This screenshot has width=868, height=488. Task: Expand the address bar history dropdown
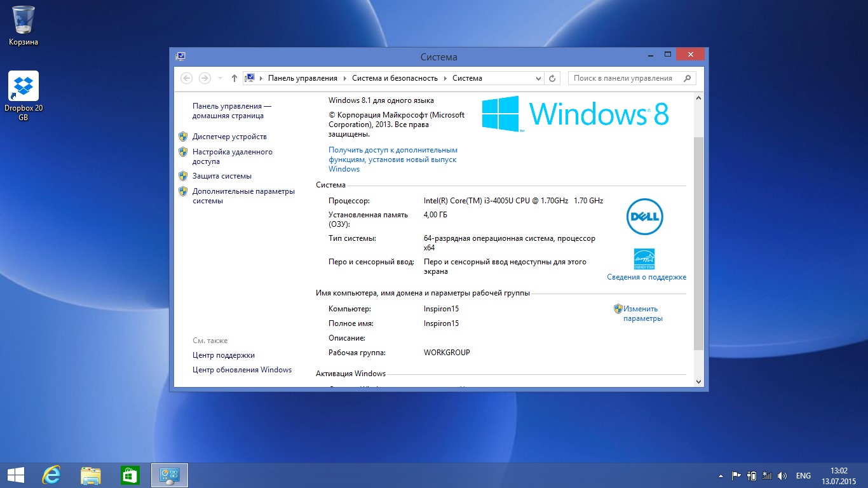click(x=538, y=78)
